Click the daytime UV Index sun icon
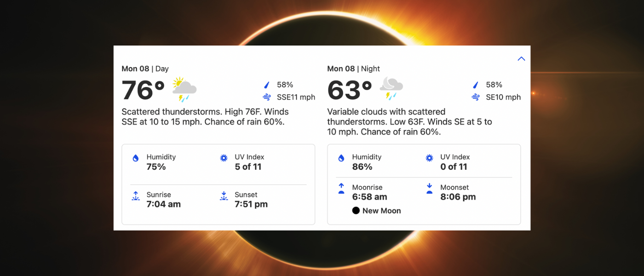This screenshot has height=276, width=644. pos(224,158)
